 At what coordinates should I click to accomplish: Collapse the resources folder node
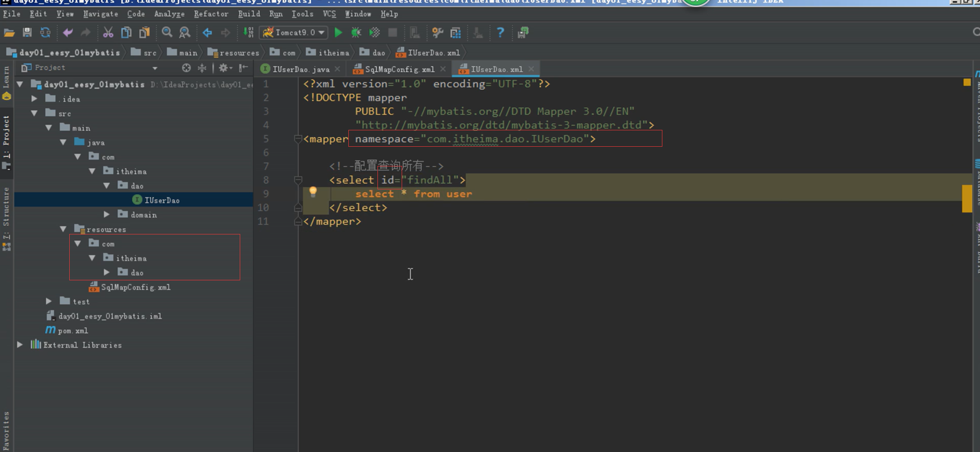pos(63,229)
